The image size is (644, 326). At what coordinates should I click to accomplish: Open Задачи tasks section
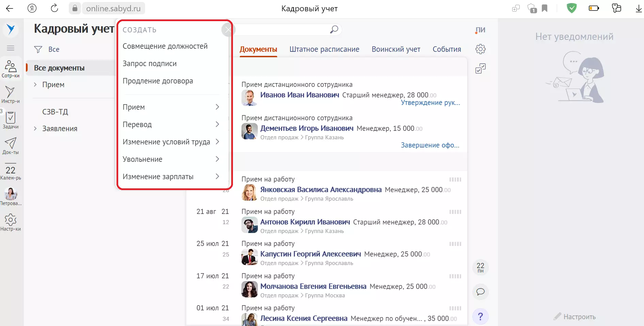tap(11, 120)
